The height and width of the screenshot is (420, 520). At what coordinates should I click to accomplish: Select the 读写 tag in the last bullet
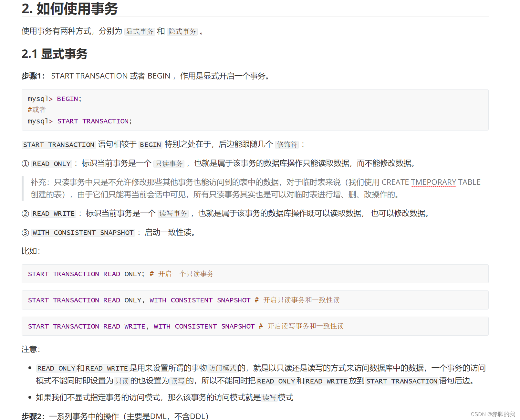(270, 398)
